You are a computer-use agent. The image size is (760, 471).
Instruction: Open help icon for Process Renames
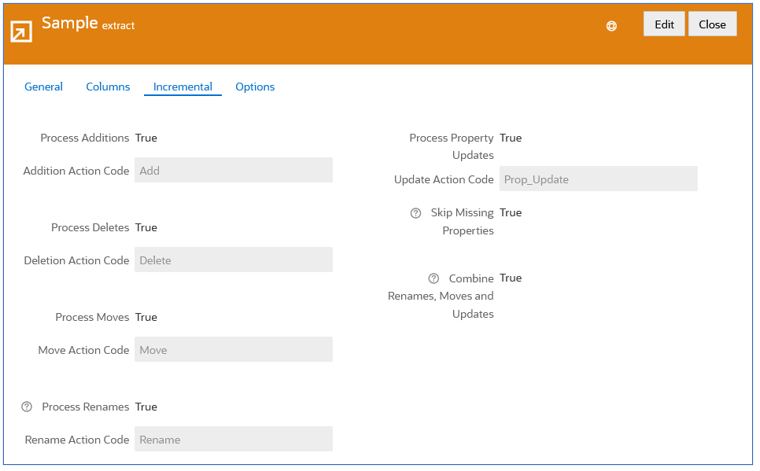click(x=27, y=407)
